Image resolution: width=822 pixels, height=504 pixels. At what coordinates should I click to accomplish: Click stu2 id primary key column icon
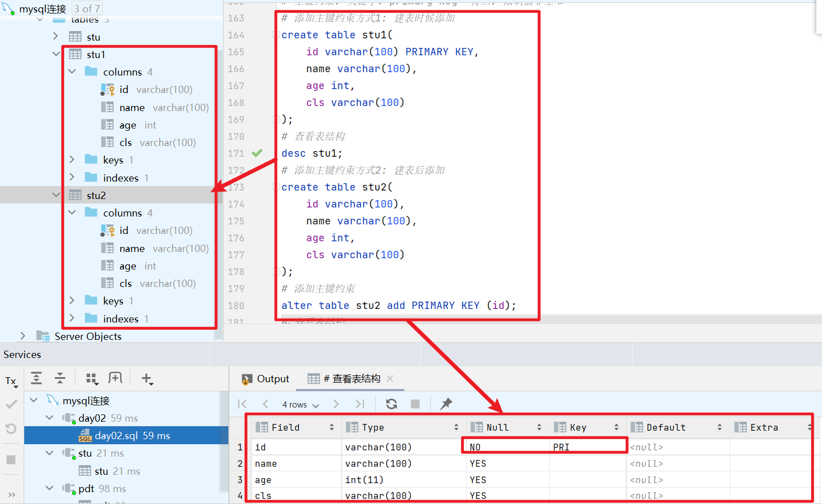[107, 230]
